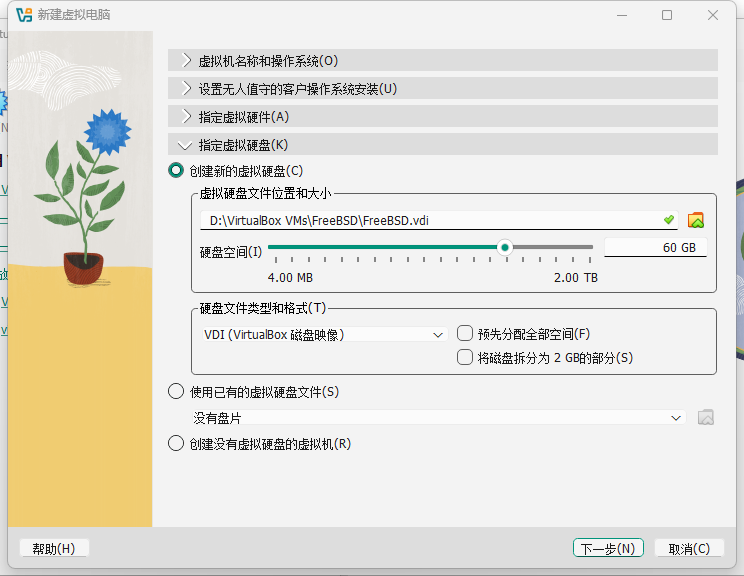Select 创建没有虚拟硬盘的虚拟机(R) option
The image size is (744, 576).
point(176,443)
